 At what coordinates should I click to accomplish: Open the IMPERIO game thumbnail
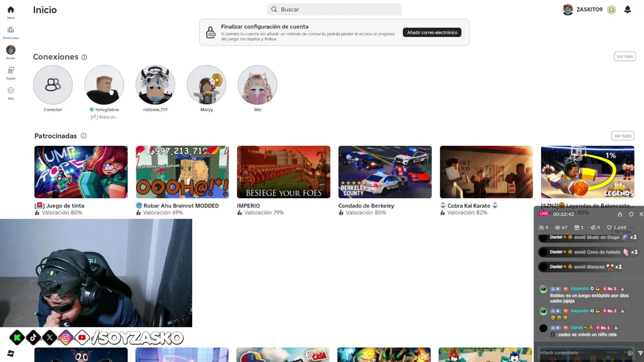pyautogui.click(x=284, y=172)
